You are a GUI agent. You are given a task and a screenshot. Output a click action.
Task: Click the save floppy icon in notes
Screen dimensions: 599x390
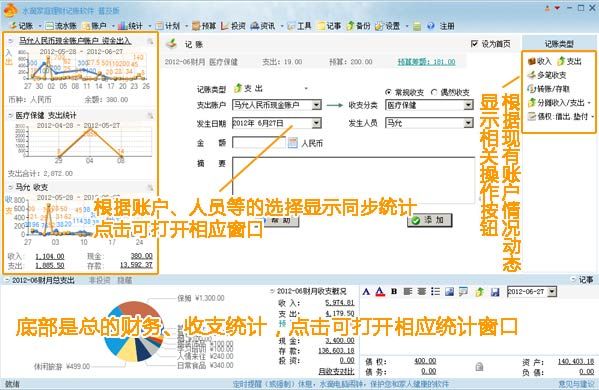[x=495, y=292]
